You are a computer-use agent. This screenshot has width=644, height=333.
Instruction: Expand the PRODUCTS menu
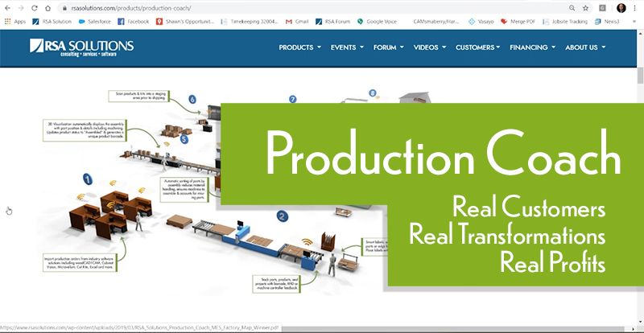[299, 47]
